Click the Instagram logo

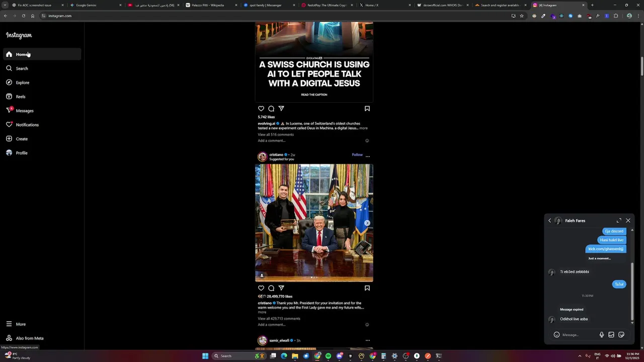[19, 35]
